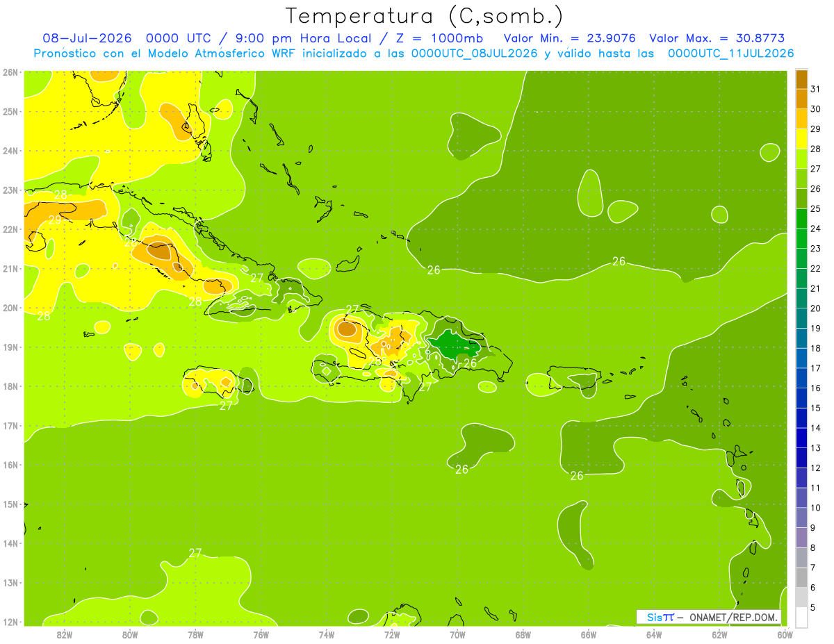Viewport: 834px width, 644px height.
Task: Pick the lime swatch between 27 and 28
Action: [801, 158]
